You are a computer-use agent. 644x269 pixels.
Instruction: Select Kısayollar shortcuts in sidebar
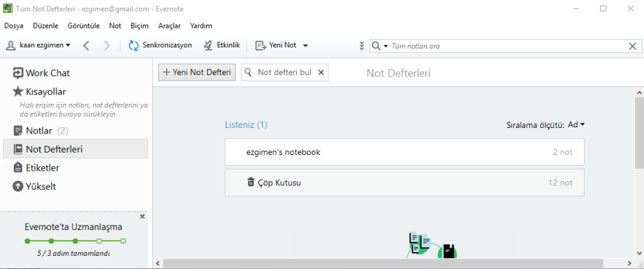[40, 91]
